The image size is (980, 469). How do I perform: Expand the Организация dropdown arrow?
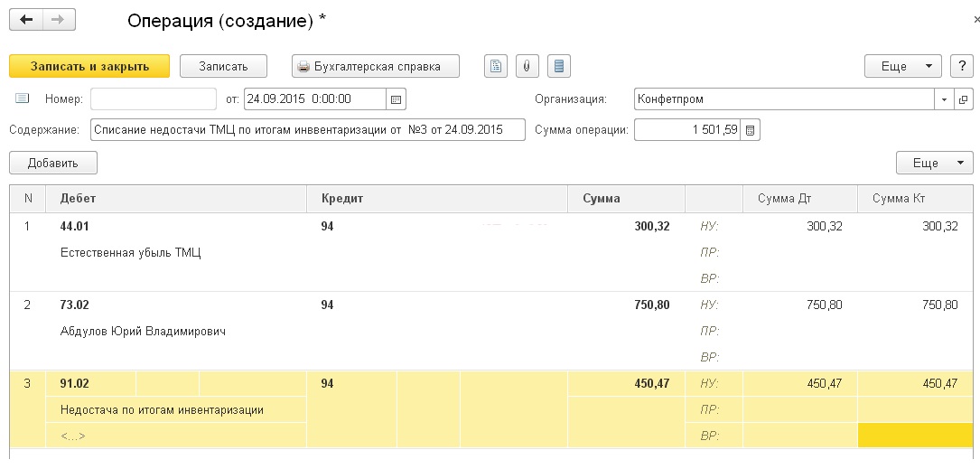pyautogui.click(x=944, y=98)
